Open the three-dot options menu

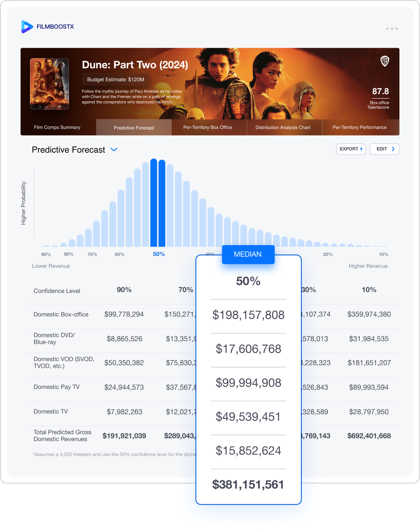coord(392,29)
